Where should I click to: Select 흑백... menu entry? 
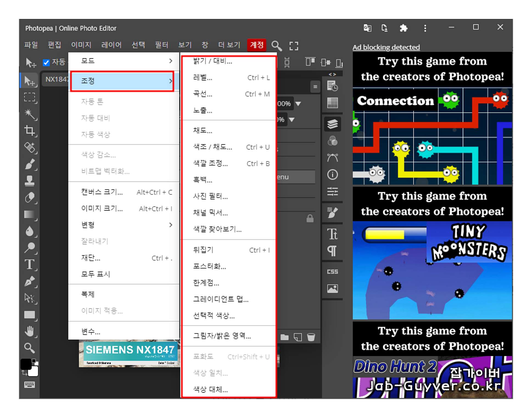(203, 180)
